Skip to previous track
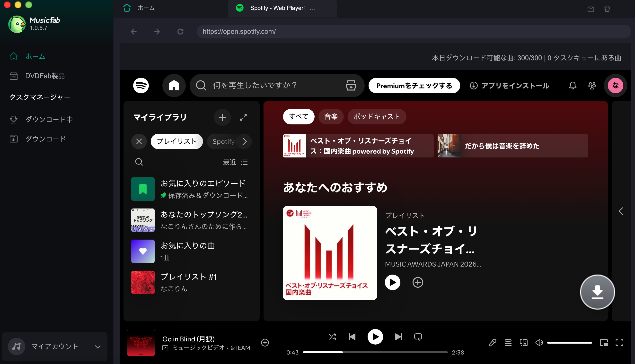This screenshot has height=364, width=635. pos(352,337)
